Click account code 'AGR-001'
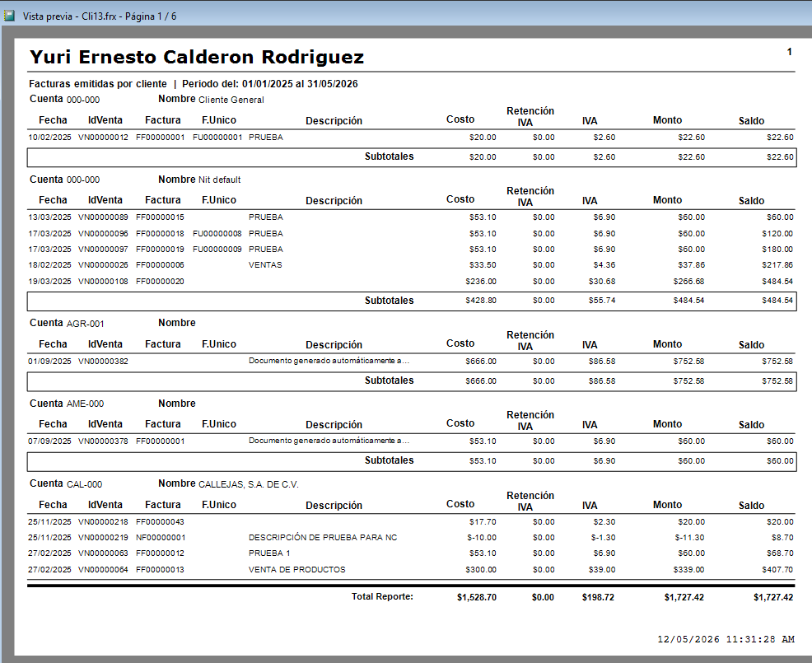Image resolution: width=812 pixels, height=663 pixels. click(86, 324)
